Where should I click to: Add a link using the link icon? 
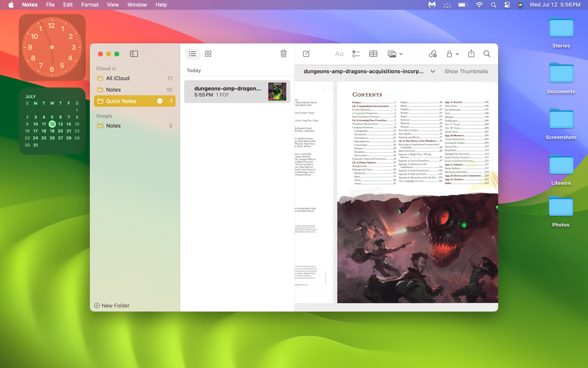[x=433, y=54]
